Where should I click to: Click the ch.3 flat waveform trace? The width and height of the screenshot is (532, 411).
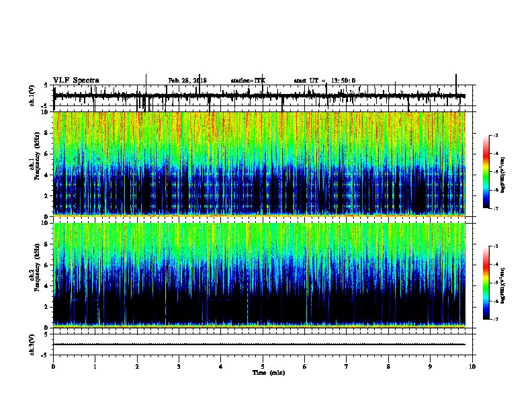tap(259, 345)
